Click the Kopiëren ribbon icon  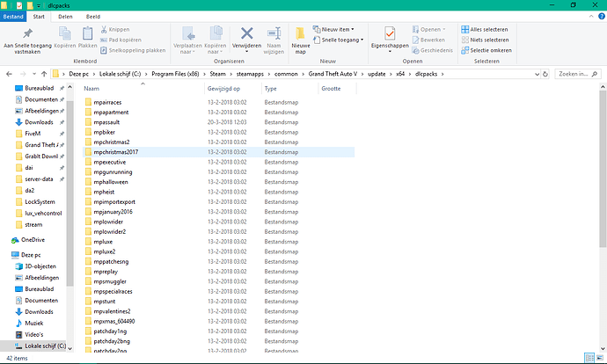[x=64, y=38]
